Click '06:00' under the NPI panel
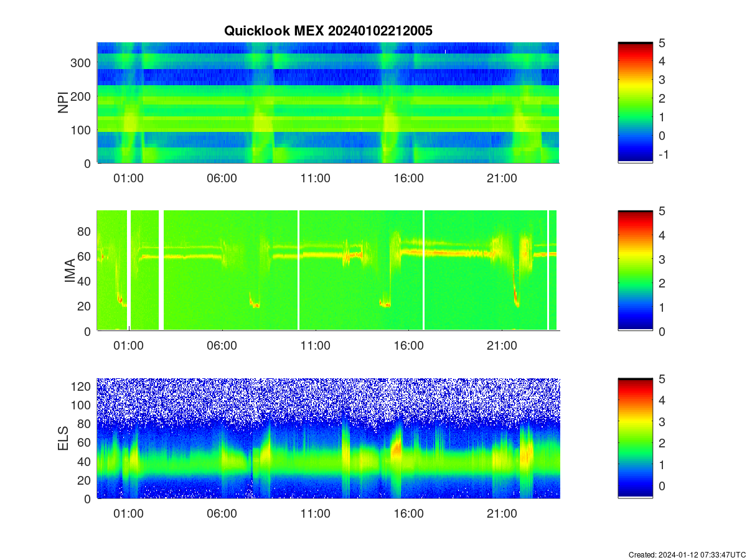The width and height of the screenshot is (747, 560). pos(222,178)
